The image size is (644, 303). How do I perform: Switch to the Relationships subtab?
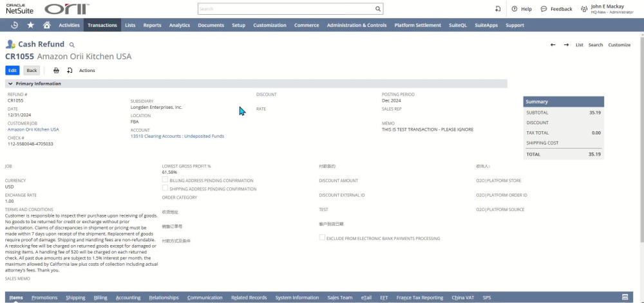point(164,298)
